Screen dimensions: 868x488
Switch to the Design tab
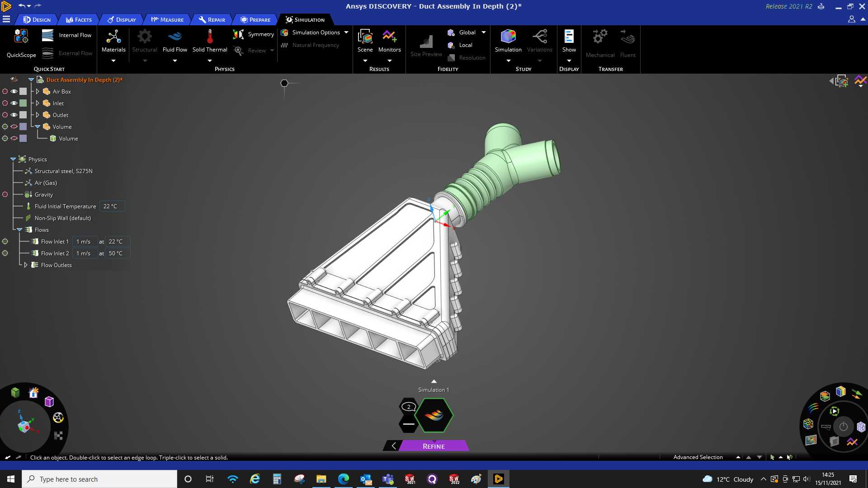pos(37,20)
